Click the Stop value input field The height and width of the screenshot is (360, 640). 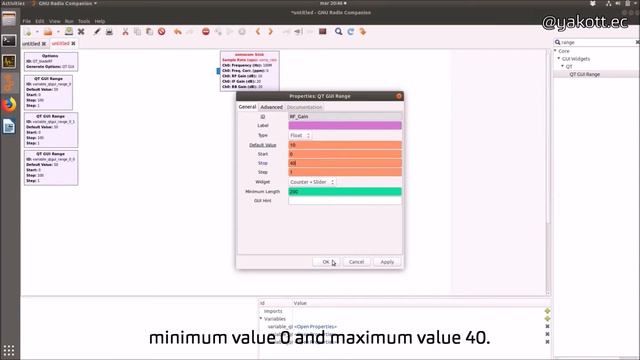345,163
